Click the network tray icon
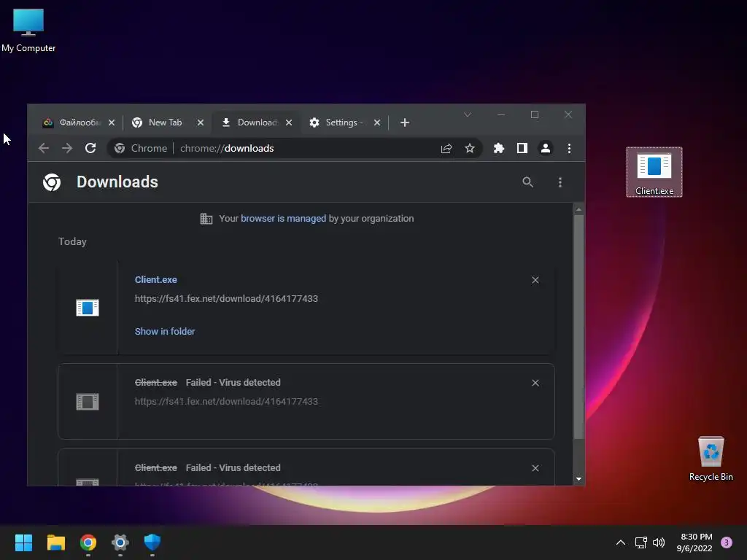747x560 pixels. pyautogui.click(x=640, y=542)
